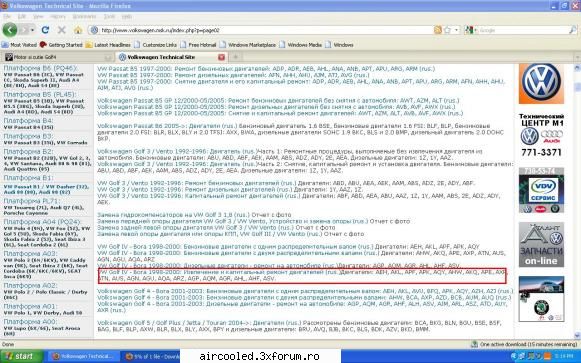Screen dimensions: 581x363
Task: Click the Запчасти on-line advertisement banner
Action: coord(541,244)
